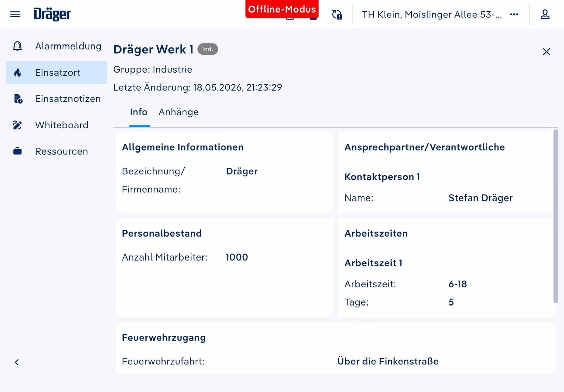This screenshot has width=564, height=392.
Task: Open Ressourcen in the sidebar
Action: (56, 151)
